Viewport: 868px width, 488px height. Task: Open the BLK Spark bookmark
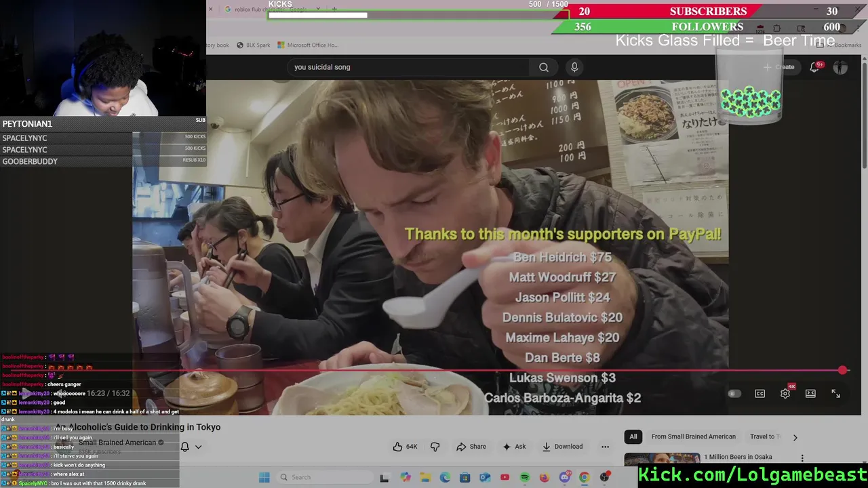pos(253,45)
